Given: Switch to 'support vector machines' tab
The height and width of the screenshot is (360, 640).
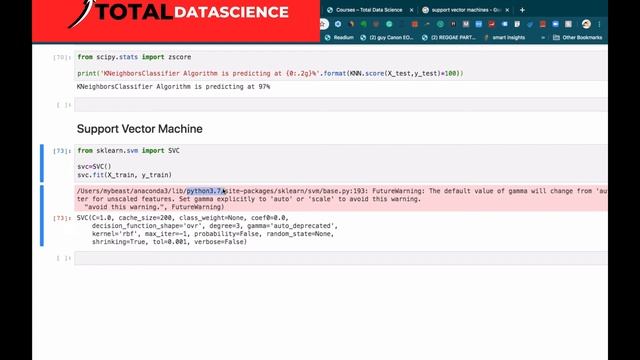Looking at the screenshot, I should coord(465,10).
